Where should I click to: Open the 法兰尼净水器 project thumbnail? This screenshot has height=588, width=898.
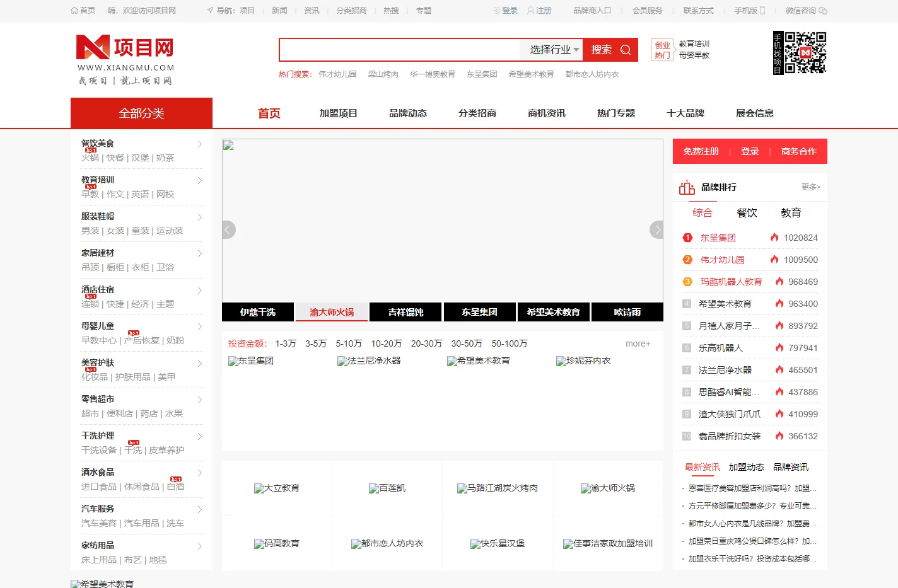pyautogui.click(x=369, y=361)
